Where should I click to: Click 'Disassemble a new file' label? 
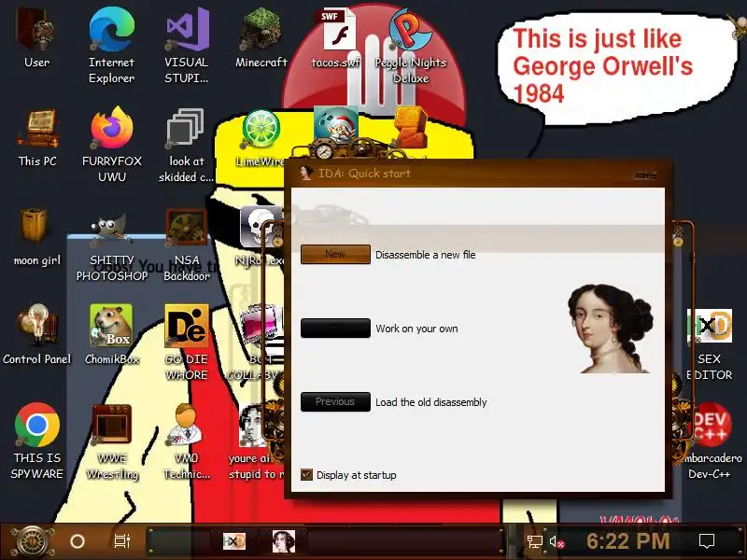click(426, 255)
